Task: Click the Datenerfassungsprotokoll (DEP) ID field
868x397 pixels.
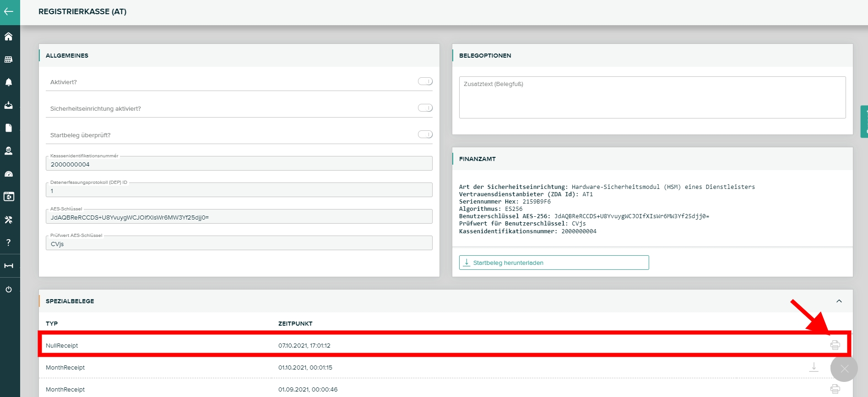Action: 239,190
